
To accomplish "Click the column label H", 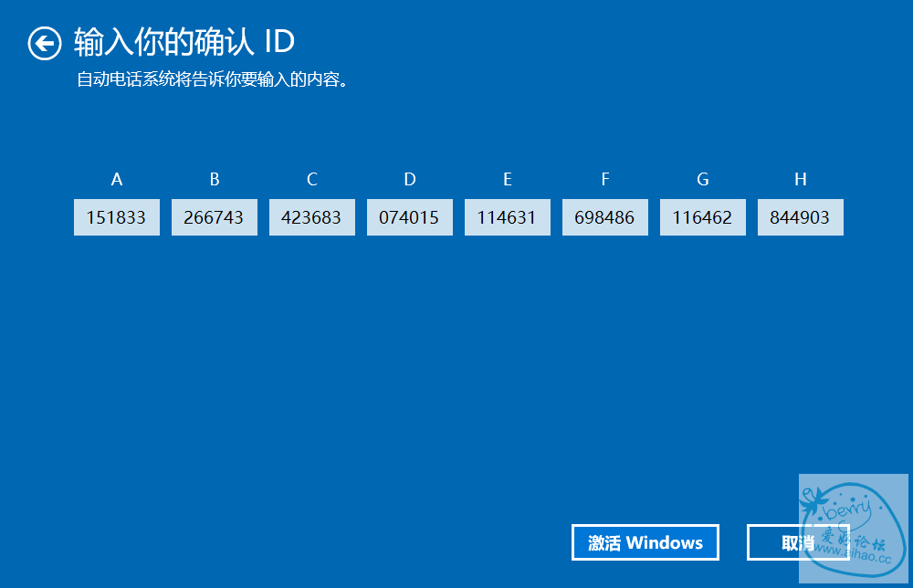I will coord(801,179).
